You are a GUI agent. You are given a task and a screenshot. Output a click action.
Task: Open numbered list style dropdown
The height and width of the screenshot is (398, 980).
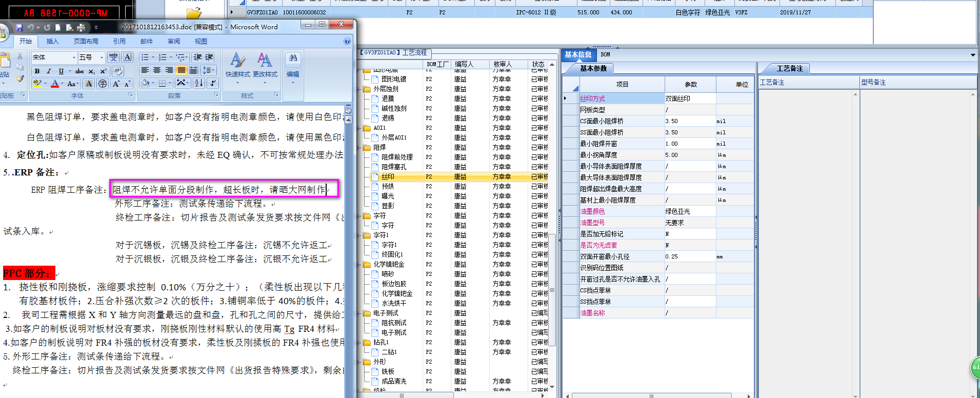[170, 57]
